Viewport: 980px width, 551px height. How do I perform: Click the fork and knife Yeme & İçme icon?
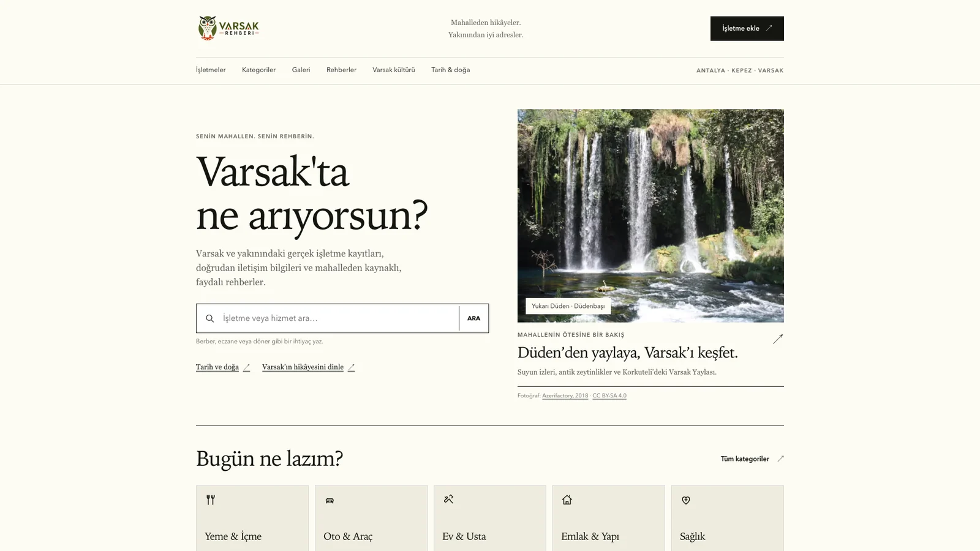[x=211, y=500]
